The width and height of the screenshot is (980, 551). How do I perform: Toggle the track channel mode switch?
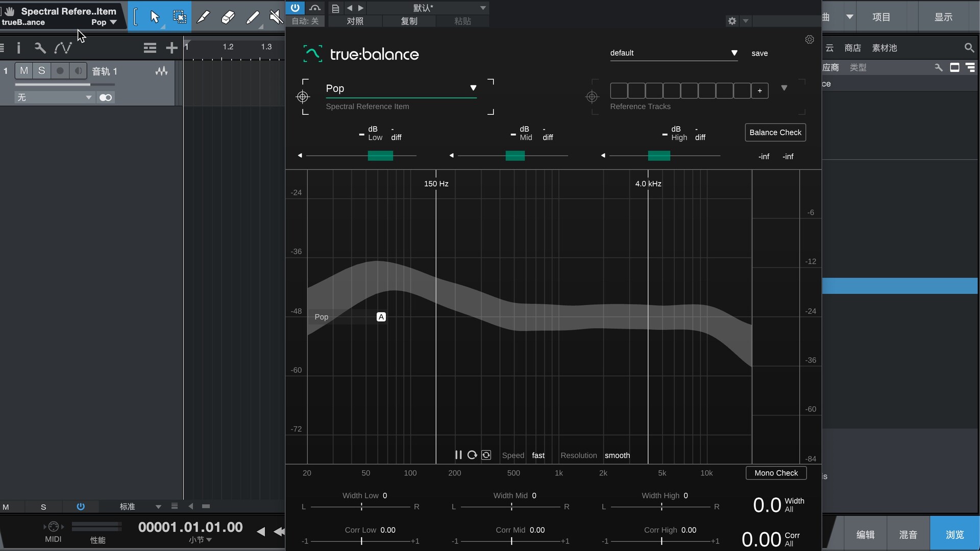pyautogui.click(x=106, y=97)
